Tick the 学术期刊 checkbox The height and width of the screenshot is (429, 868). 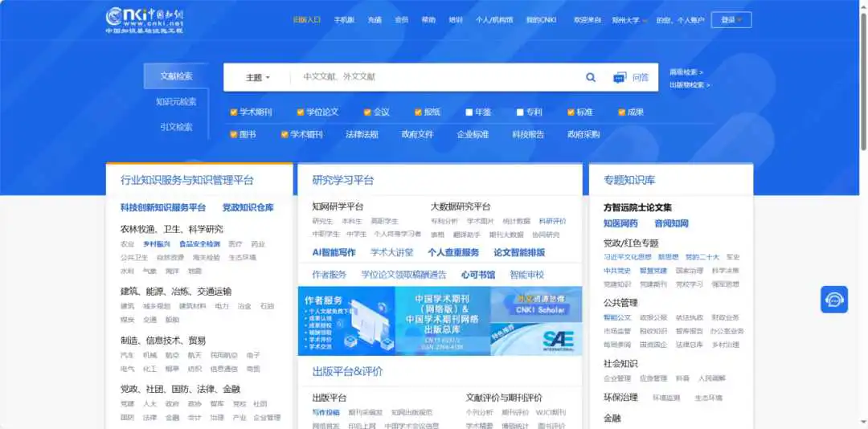[234, 112]
